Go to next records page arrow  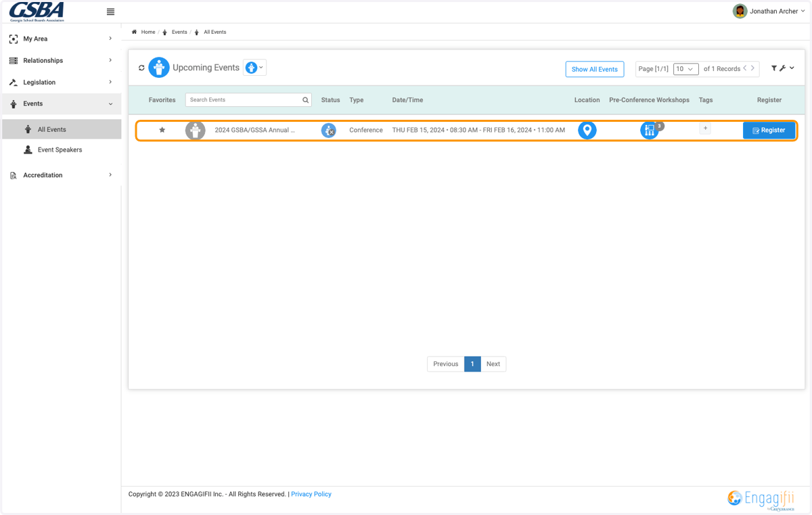[752, 68]
